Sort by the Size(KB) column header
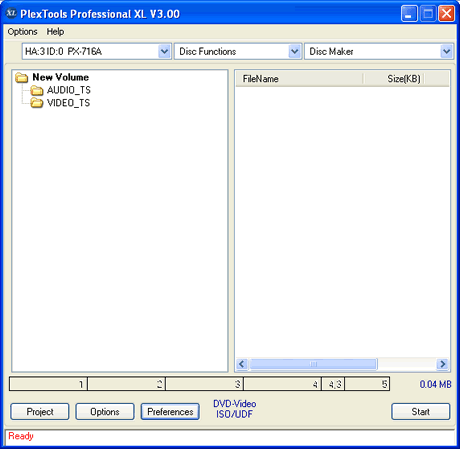 [394, 79]
